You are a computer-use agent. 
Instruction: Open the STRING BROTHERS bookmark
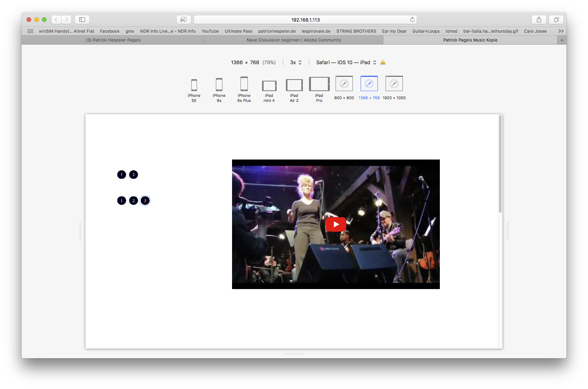[x=356, y=31]
